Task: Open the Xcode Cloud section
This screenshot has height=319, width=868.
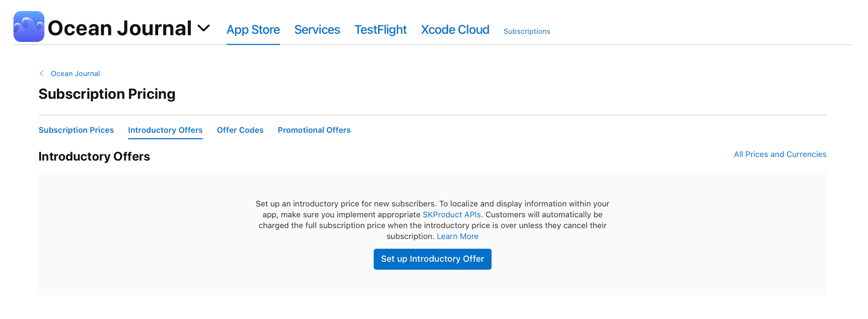Action: tap(455, 29)
